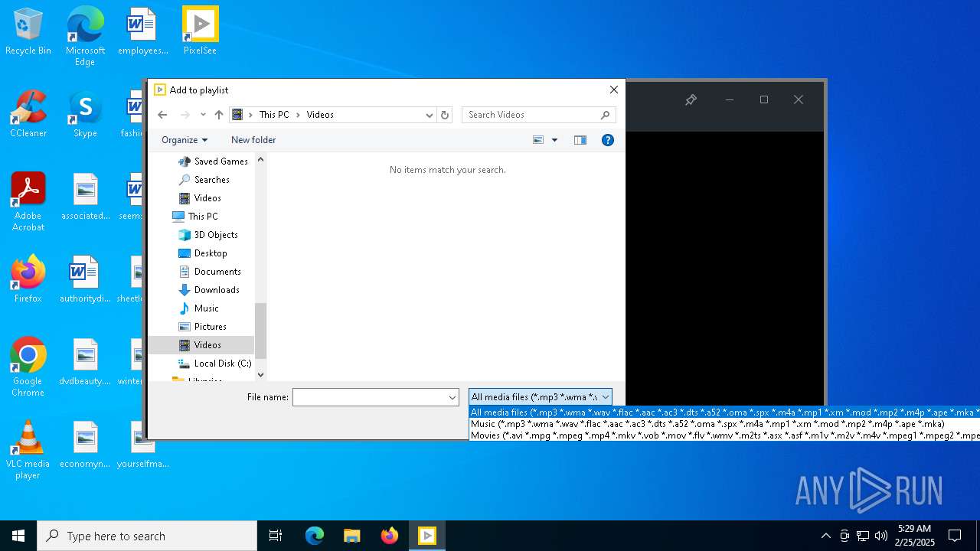Open the Adobe Acrobat desktop shortcut
Screen dimensions: 980x551
point(28,202)
